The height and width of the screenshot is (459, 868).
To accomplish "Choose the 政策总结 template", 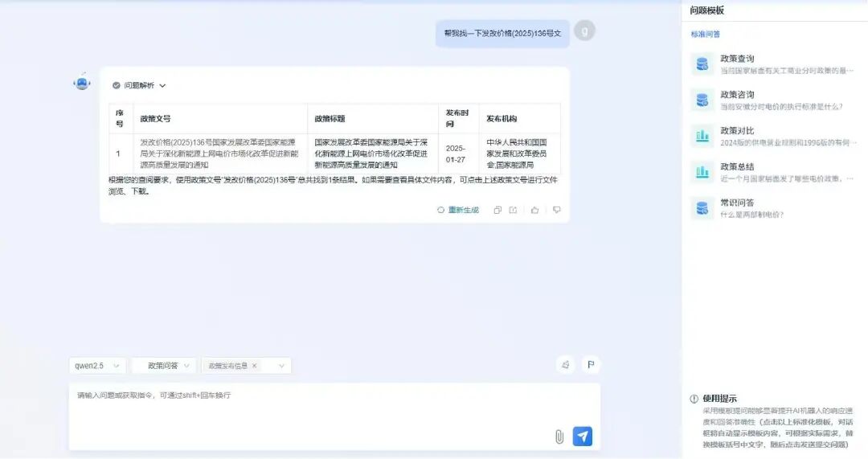I will [x=773, y=172].
